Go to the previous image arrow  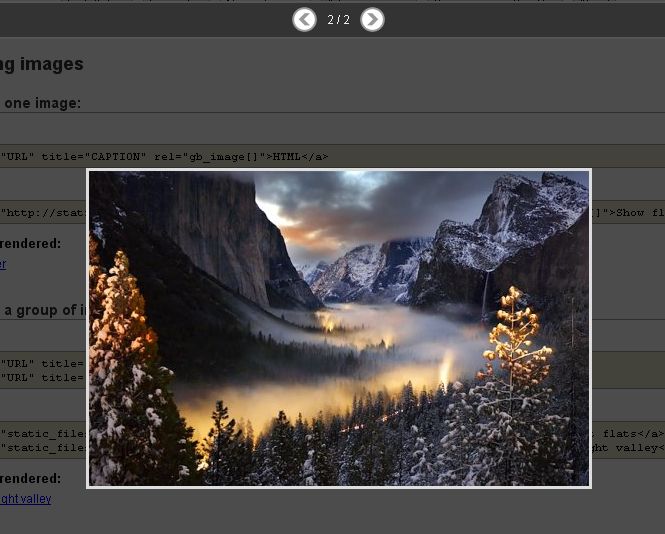pyautogui.click(x=304, y=20)
